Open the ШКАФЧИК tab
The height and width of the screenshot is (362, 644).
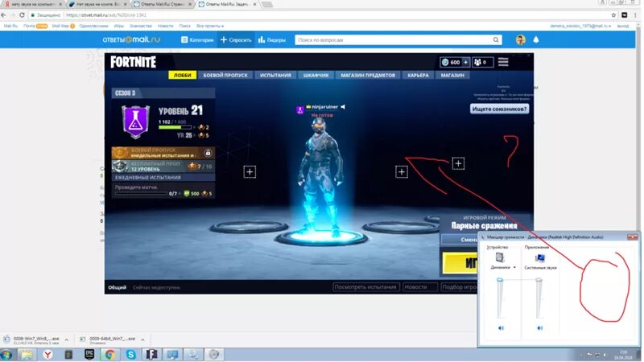click(x=316, y=75)
